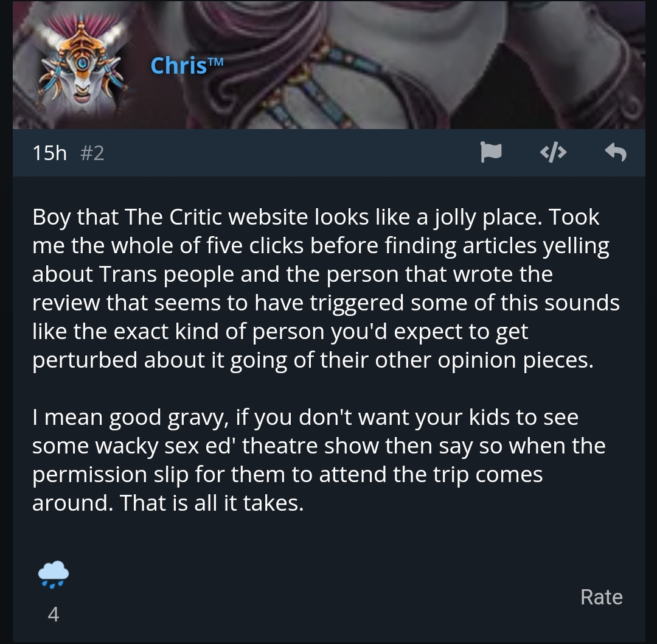Visit the Chris™ username profile link
Screen dimensions: 657x644
187,65
